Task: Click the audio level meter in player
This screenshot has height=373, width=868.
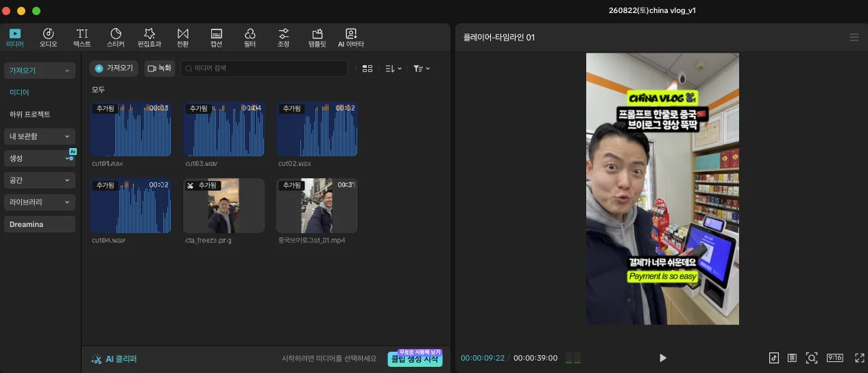Action: click(x=572, y=358)
